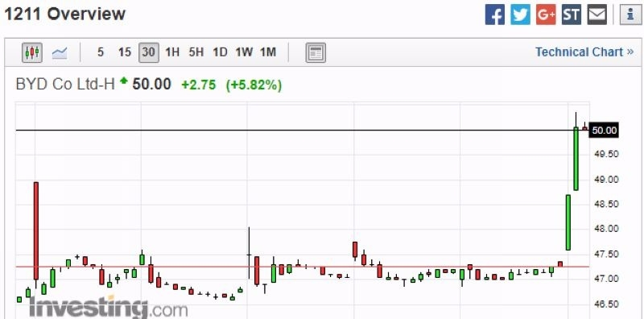This screenshot has height=319, width=644.
Task: Click the BYD Co Ltd-H name
Action: [65, 85]
